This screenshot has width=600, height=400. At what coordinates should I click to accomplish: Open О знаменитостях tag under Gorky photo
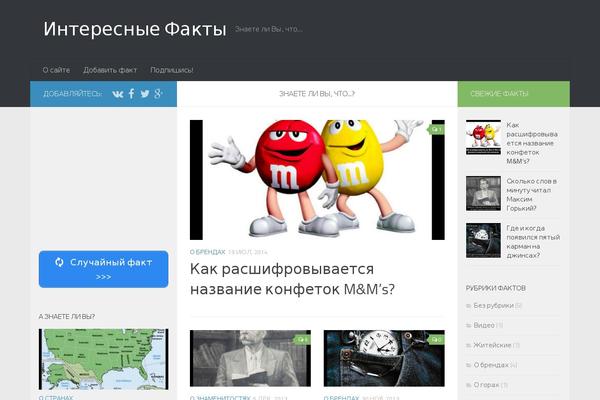click(220, 398)
